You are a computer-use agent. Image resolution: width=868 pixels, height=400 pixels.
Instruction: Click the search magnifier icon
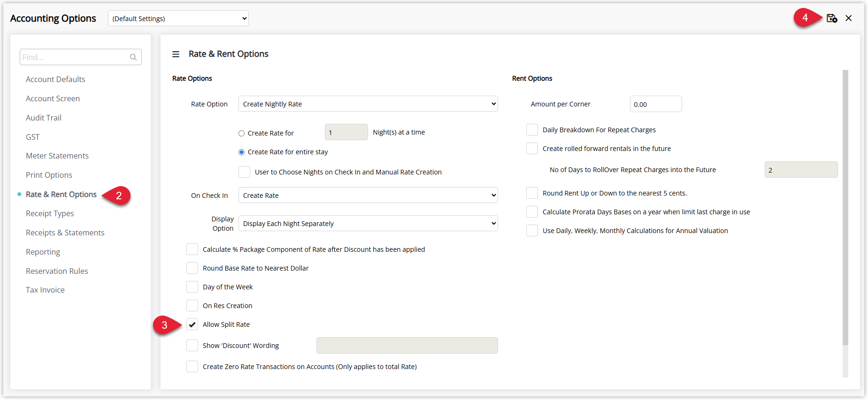133,57
